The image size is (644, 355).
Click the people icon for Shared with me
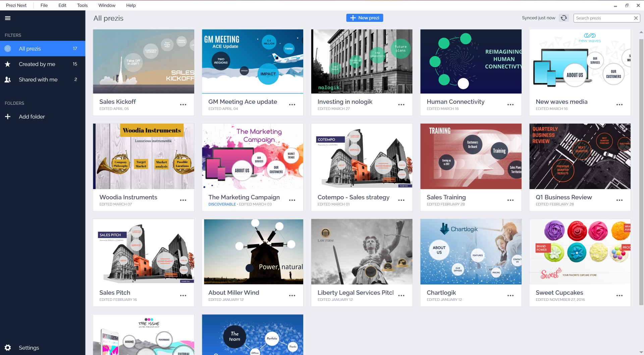tap(8, 80)
